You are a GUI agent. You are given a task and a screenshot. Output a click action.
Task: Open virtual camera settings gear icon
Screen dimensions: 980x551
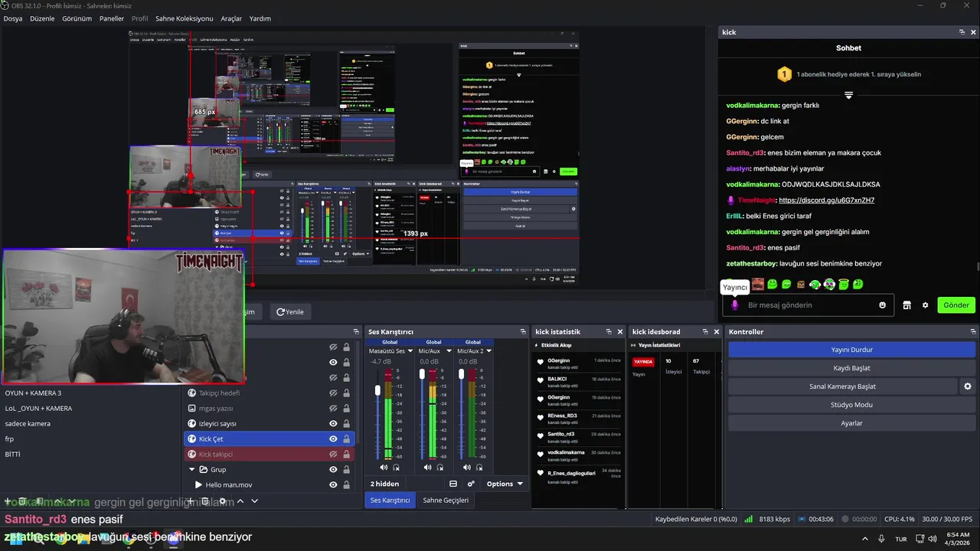click(x=968, y=386)
